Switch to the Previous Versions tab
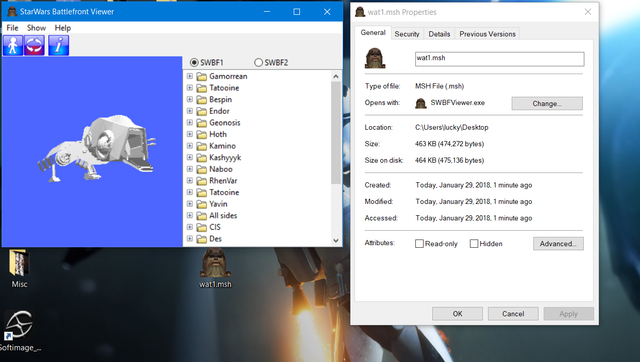The image size is (640, 362). 487,34
